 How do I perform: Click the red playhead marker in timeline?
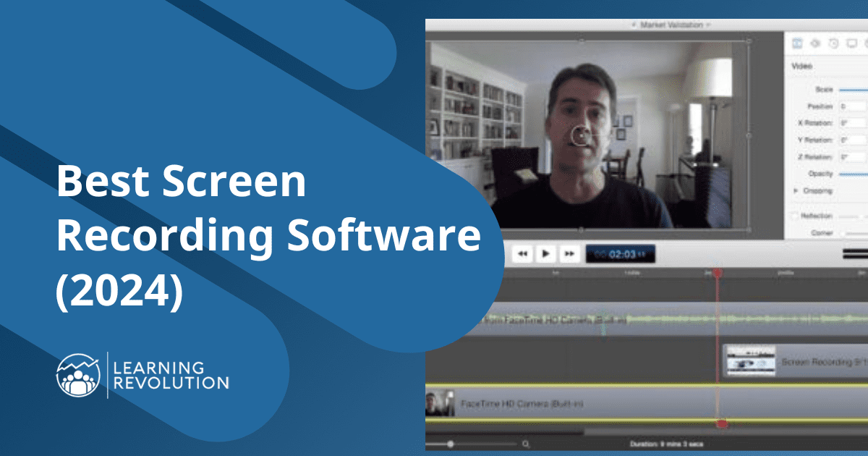(x=717, y=273)
